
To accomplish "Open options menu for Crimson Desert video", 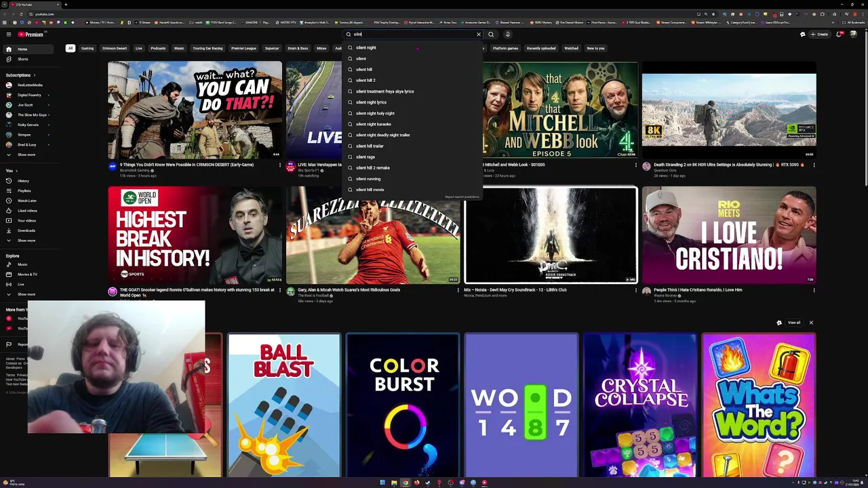I will pyautogui.click(x=279, y=165).
